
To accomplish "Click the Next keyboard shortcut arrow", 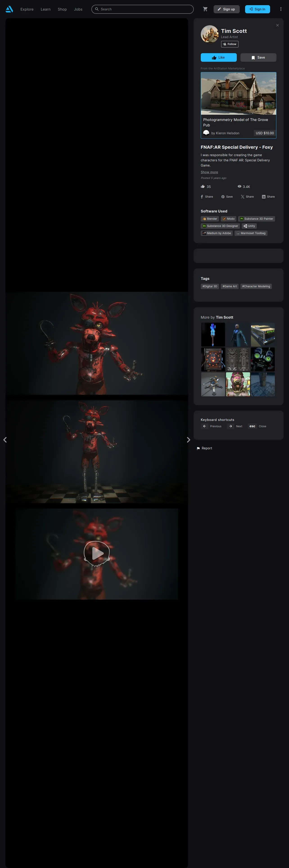I will click(230, 426).
